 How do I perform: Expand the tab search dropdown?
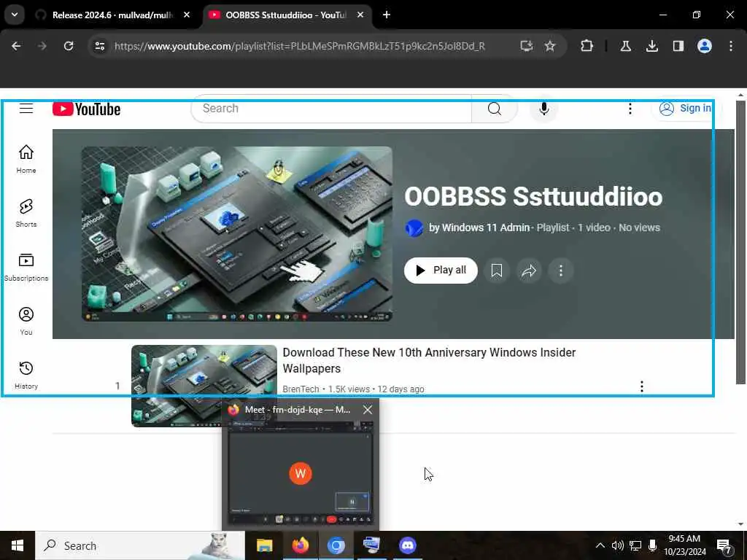point(15,15)
